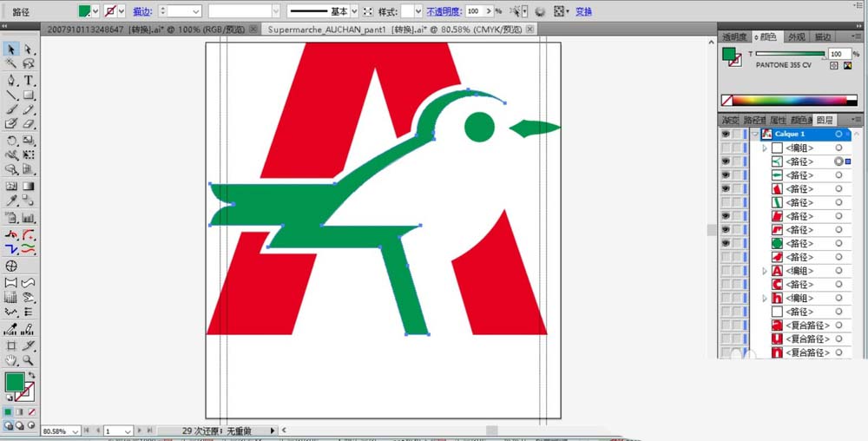Close the Supermarche_AUCHAN document tab

click(x=531, y=30)
